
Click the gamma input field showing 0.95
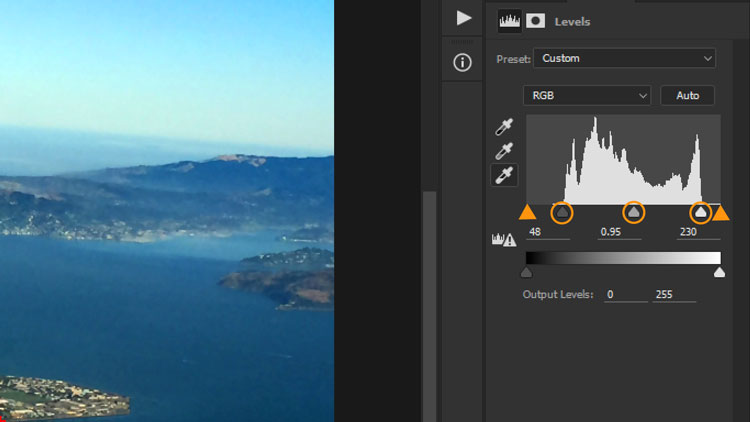pos(620,232)
